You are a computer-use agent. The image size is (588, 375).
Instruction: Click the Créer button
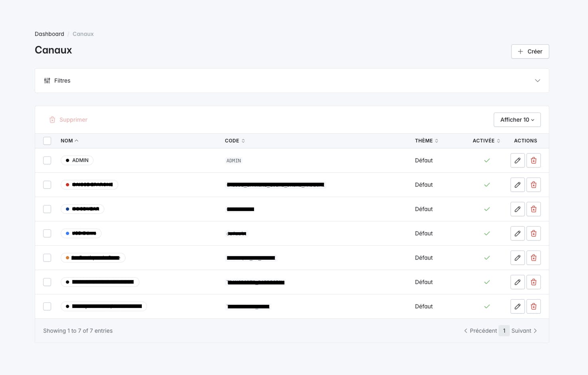(530, 51)
